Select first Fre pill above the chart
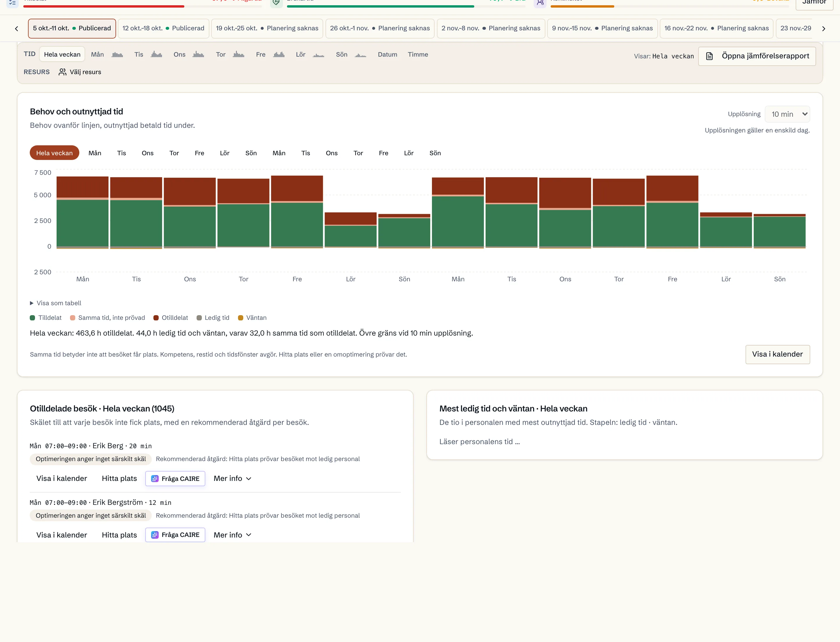The image size is (840, 642). tap(199, 153)
